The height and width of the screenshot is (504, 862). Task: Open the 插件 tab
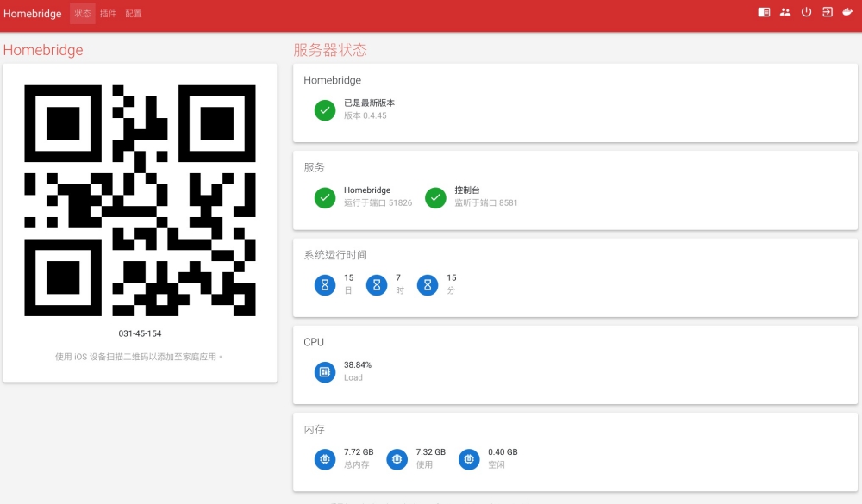click(x=108, y=14)
